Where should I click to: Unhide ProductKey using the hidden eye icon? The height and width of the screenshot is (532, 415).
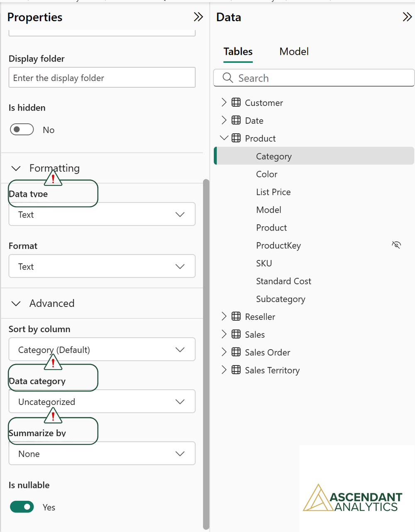point(396,245)
